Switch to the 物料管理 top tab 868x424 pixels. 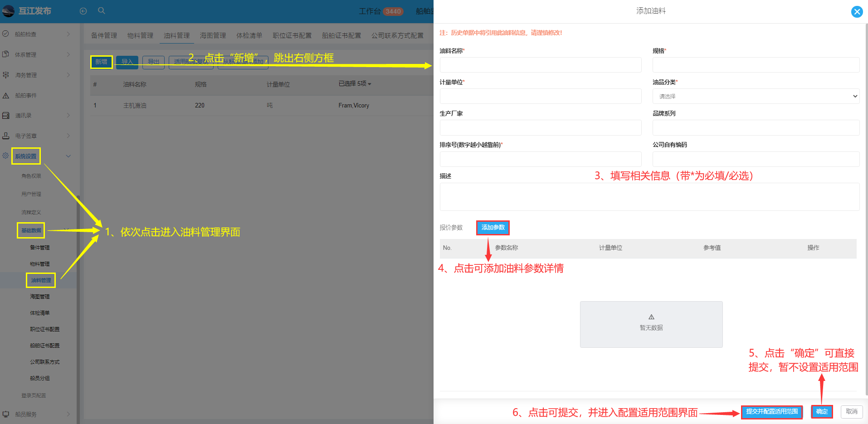point(140,35)
